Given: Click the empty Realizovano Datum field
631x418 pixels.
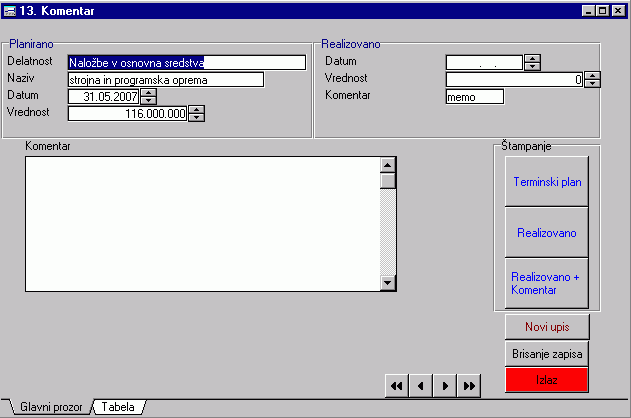Looking at the screenshot, I should 484,62.
